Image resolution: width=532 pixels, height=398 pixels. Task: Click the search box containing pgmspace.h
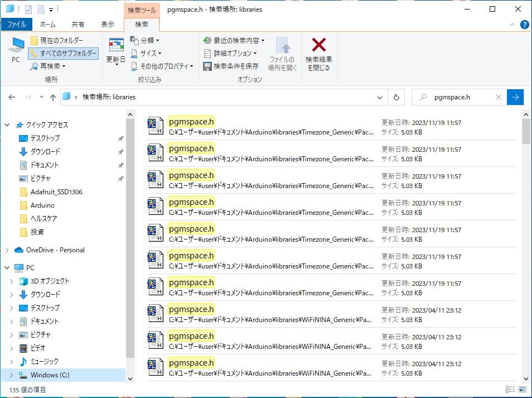459,97
